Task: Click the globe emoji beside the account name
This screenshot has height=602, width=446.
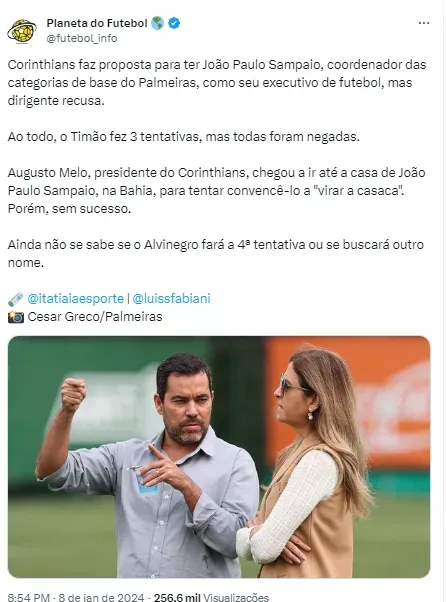Action: coord(157,23)
